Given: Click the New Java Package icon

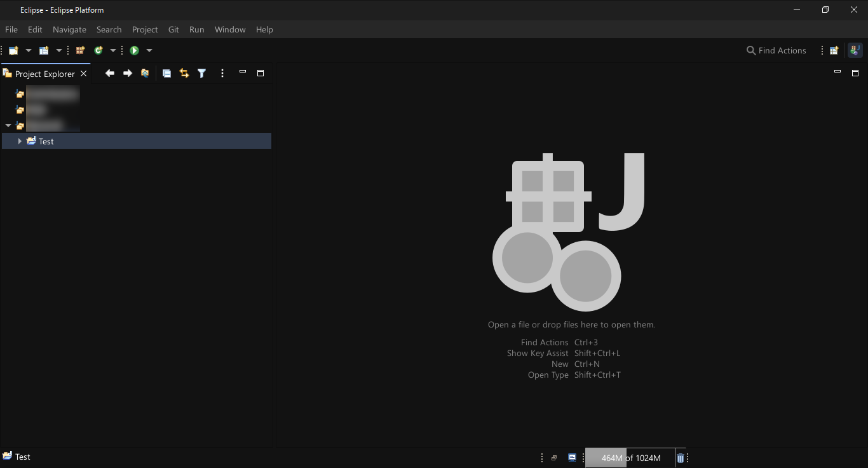Looking at the screenshot, I should [80, 50].
